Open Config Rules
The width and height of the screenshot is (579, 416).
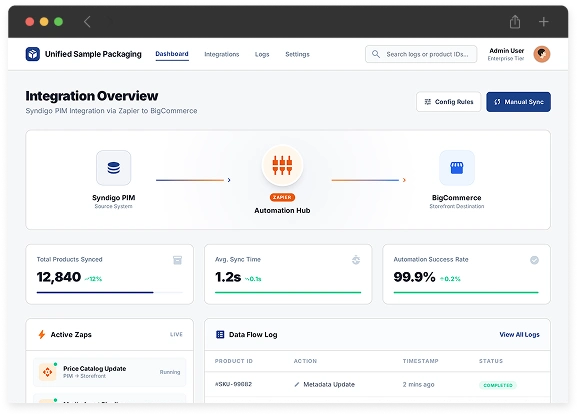tap(448, 102)
